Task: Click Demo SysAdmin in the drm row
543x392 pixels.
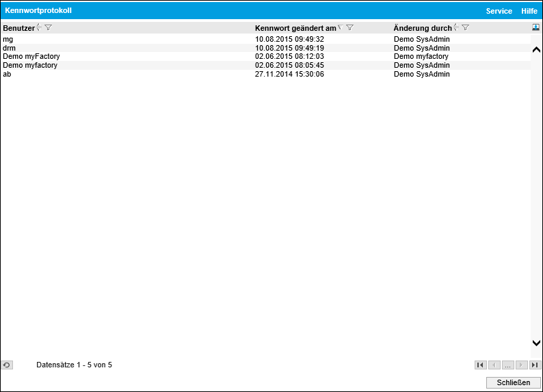Action: pos(422,48)
